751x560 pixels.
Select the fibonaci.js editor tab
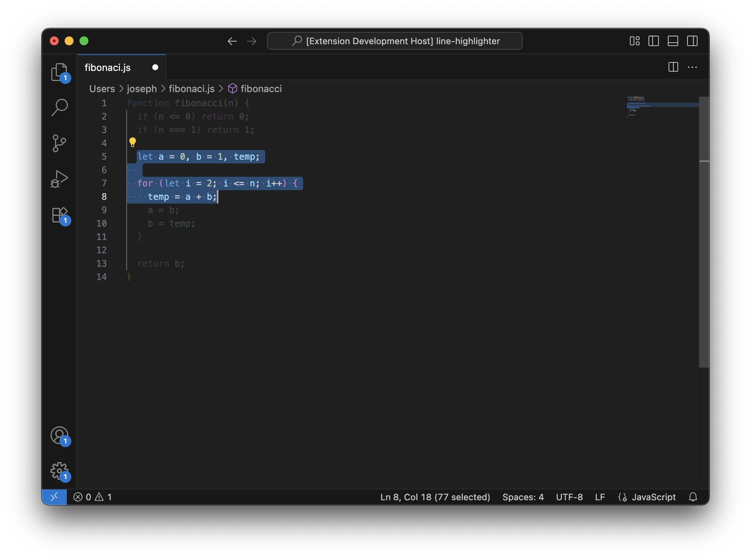121,67
